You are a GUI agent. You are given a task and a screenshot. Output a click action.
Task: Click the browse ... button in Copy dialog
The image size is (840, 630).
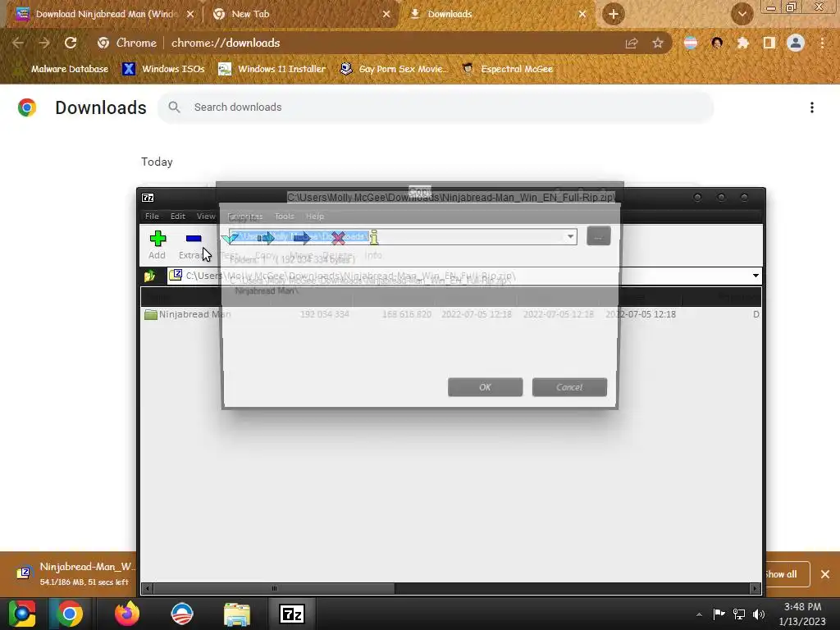click(x=598, y=236)
